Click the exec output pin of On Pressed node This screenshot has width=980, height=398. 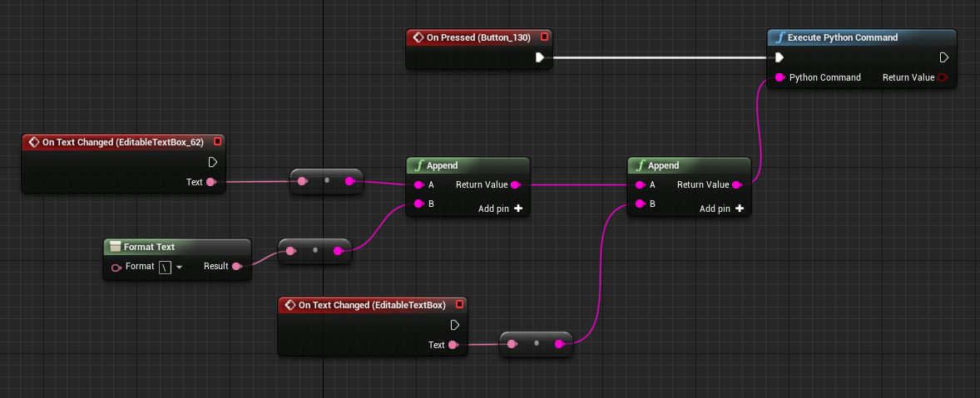coord(540,57)
